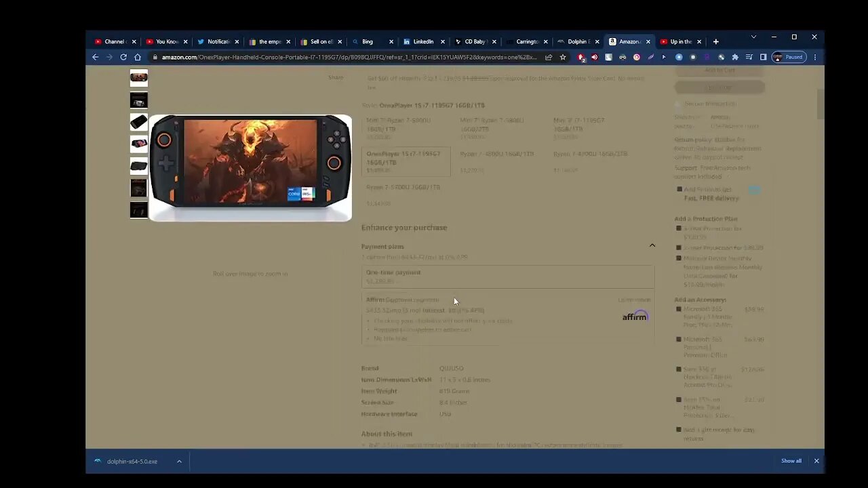This screenshot has height=488, width=868.
Task: Select the Affirm payment plan option
Action: coord(508,319)
